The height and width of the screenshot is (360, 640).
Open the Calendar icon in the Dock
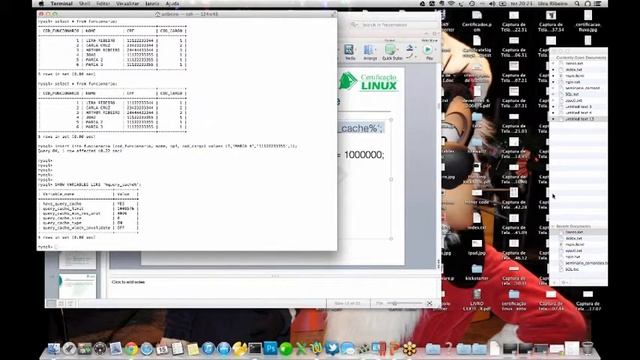(x=162, y=349)
